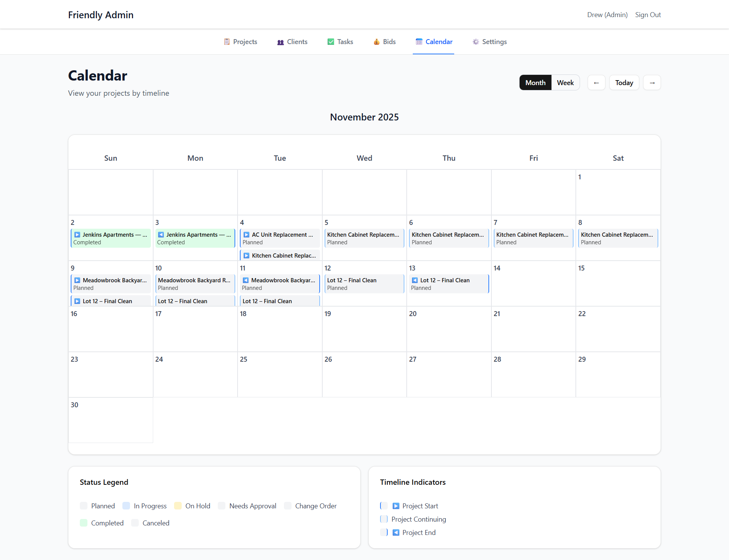Select the Lot 12 Final Clean event on November 12
This screenshot has width=729, height=560.
[x=364, y=283]
